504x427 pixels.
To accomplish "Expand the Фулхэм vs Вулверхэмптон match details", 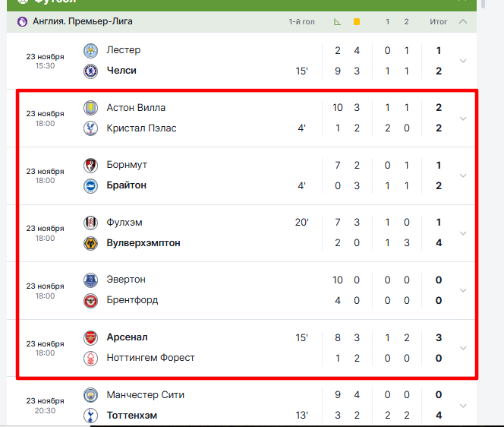I will click(463, 233).
